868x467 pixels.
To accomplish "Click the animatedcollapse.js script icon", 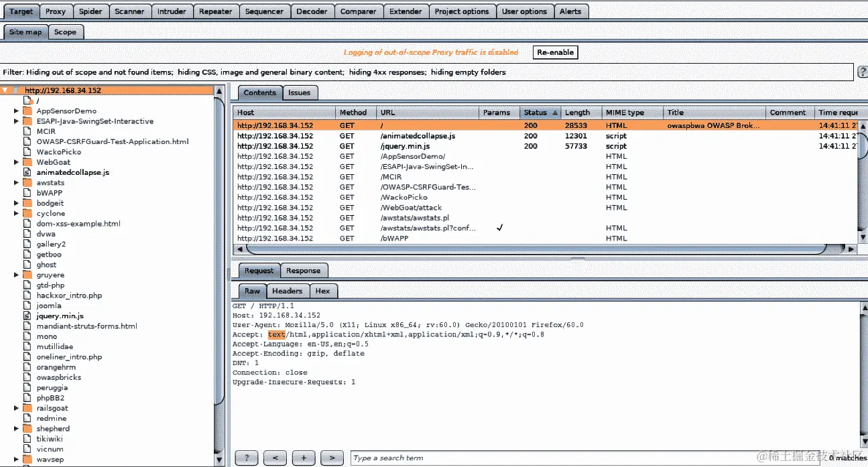I will point(27,172).
